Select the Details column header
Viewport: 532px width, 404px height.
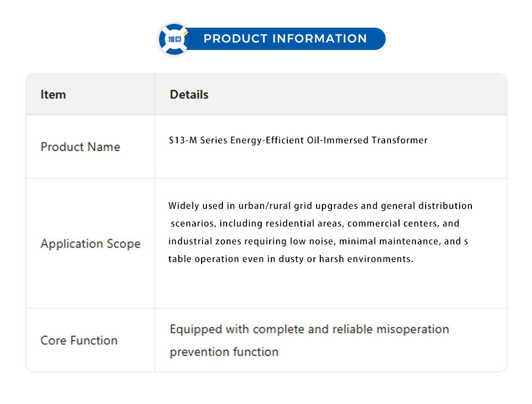189,95
